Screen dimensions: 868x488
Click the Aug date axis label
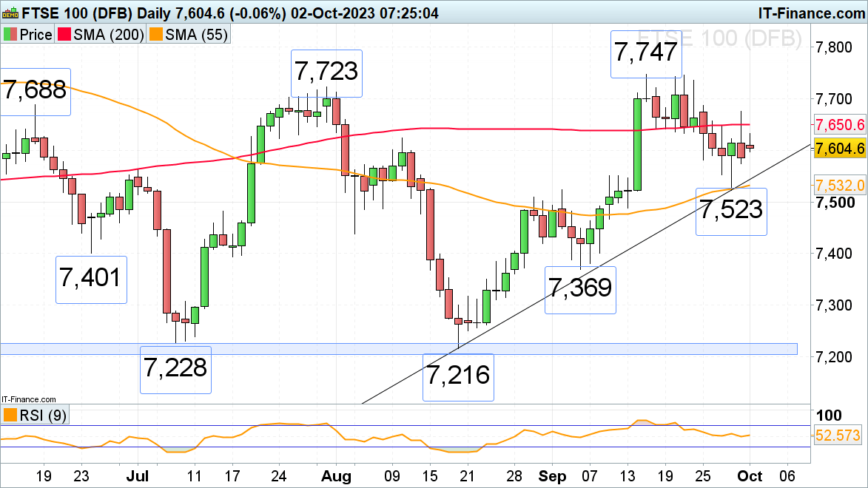coord(336,476)
